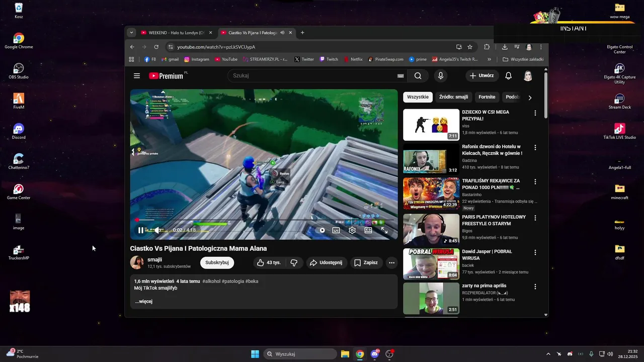Open the Twitch bookmark
644x362 pixels.
(329, 59)
